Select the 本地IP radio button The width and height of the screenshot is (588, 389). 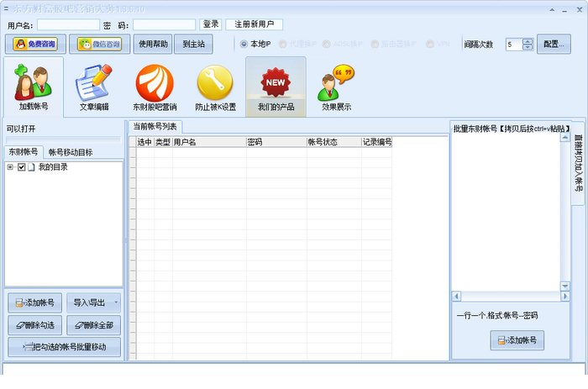(x=244, y=44)
